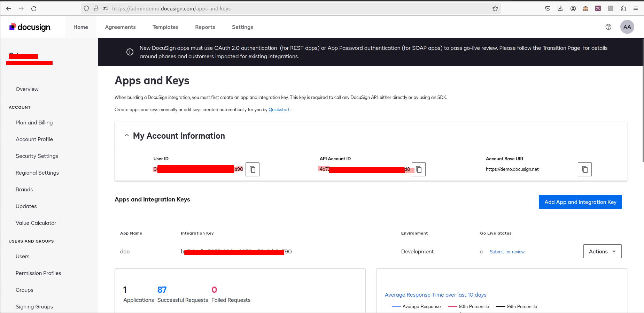Open Signing Groups in sidebar
The image size is (644, 313).
point(34,307)
